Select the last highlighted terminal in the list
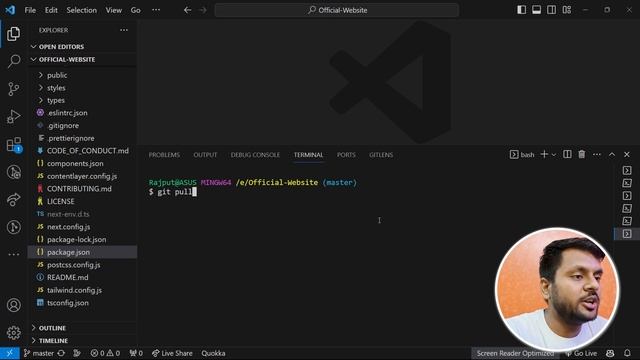 click(x=627, y=234)
